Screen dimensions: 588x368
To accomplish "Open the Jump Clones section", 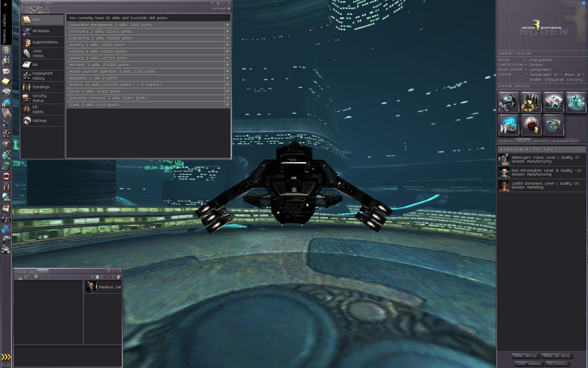I will [43, 53].
